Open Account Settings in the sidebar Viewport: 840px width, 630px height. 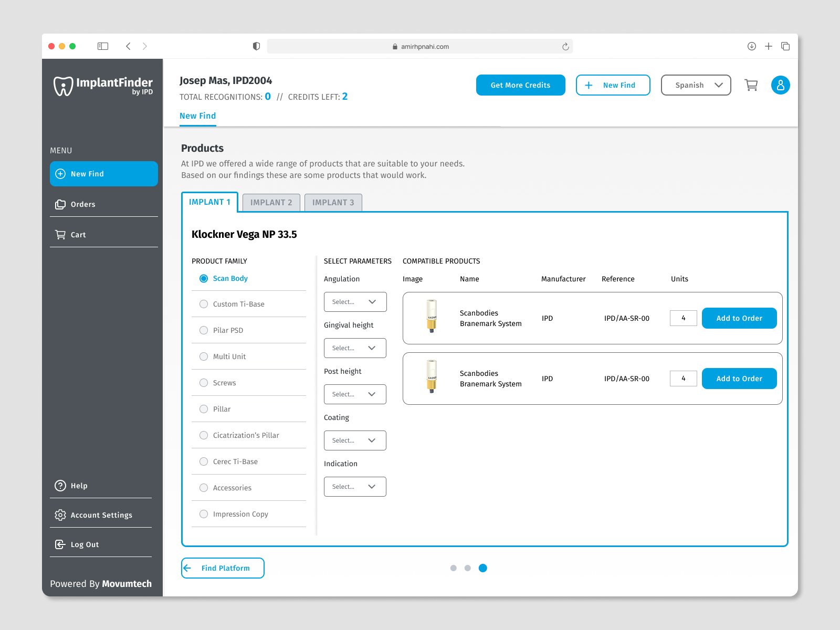coord(101,515)
